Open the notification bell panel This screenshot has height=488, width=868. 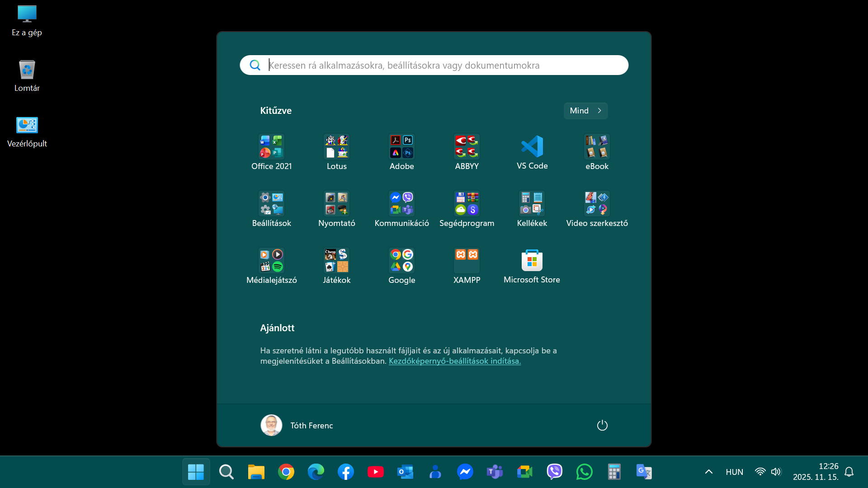849,472
